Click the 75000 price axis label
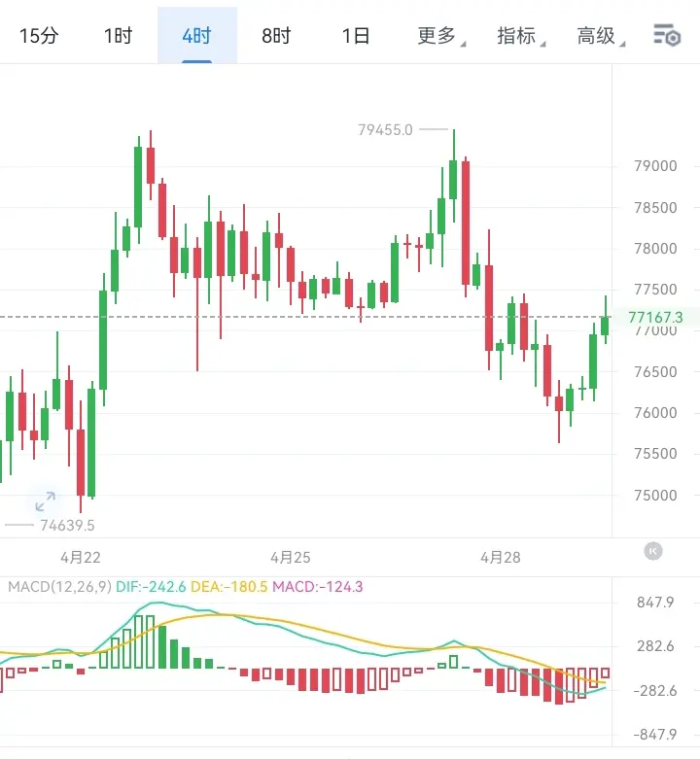This screenshot has width=700, height=759. point(655,496)
